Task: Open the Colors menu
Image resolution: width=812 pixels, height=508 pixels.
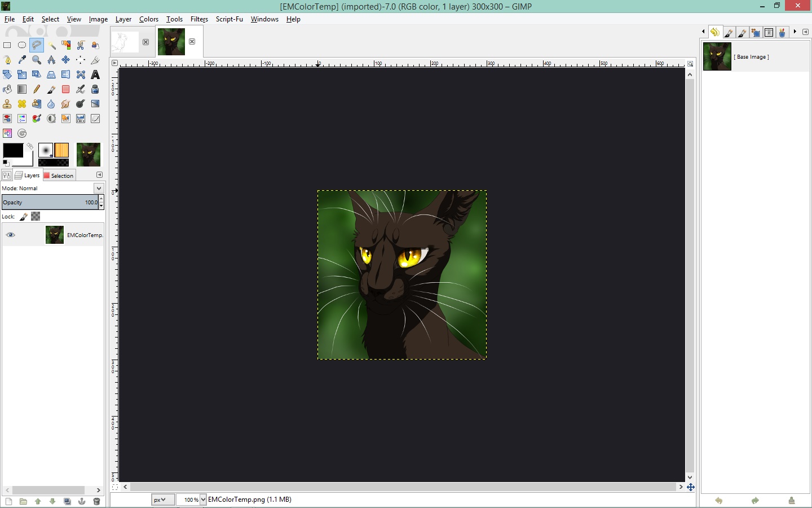Action: (149, 19)
